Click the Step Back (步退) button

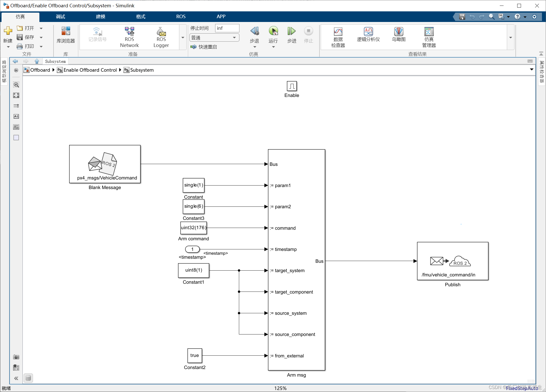[x=254, y=35]
